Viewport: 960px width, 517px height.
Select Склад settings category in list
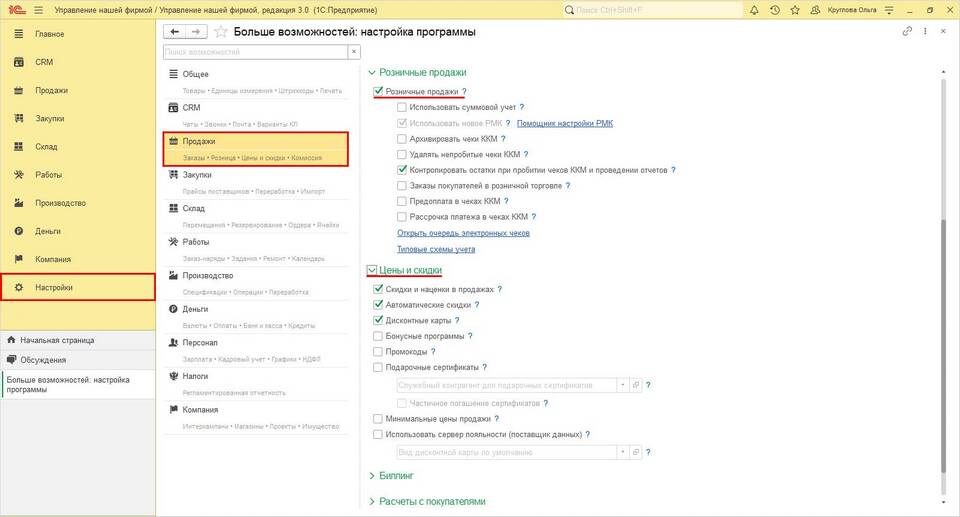[256, 216]
